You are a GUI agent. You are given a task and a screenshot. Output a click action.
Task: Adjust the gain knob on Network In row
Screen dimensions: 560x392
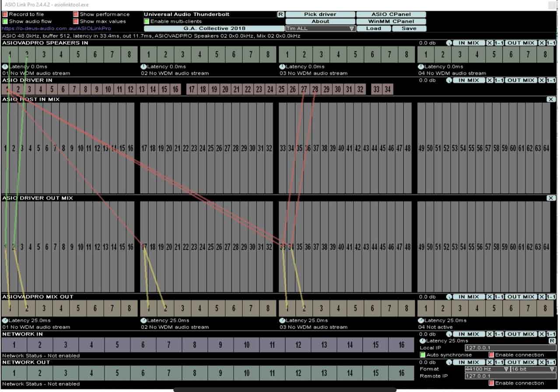coord(449,334)
